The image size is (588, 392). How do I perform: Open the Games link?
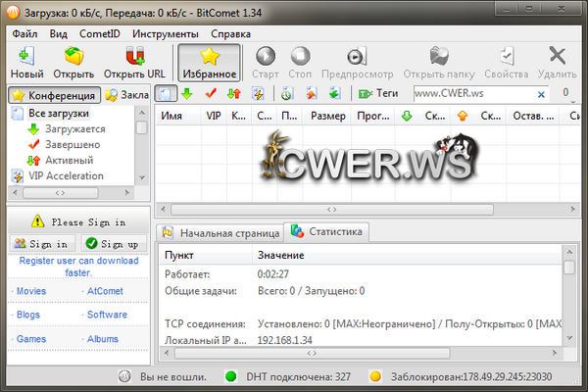pos(31,339)
